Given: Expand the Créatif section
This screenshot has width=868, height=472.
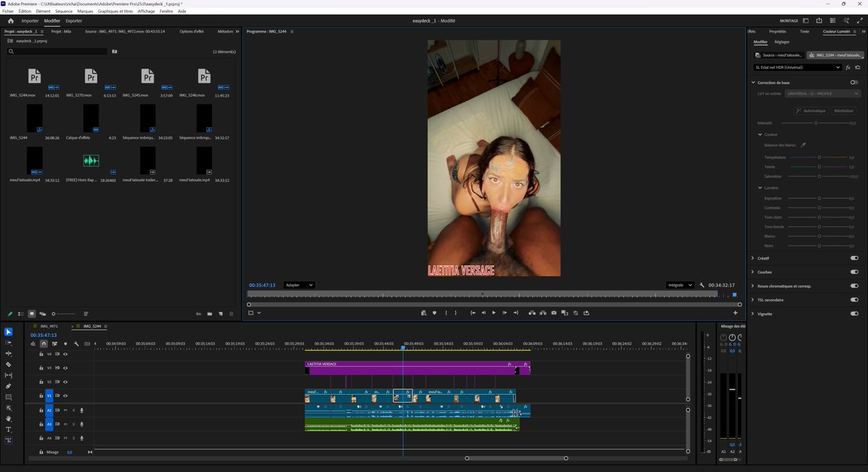Looking at the screenshot, I should point(753,258).
